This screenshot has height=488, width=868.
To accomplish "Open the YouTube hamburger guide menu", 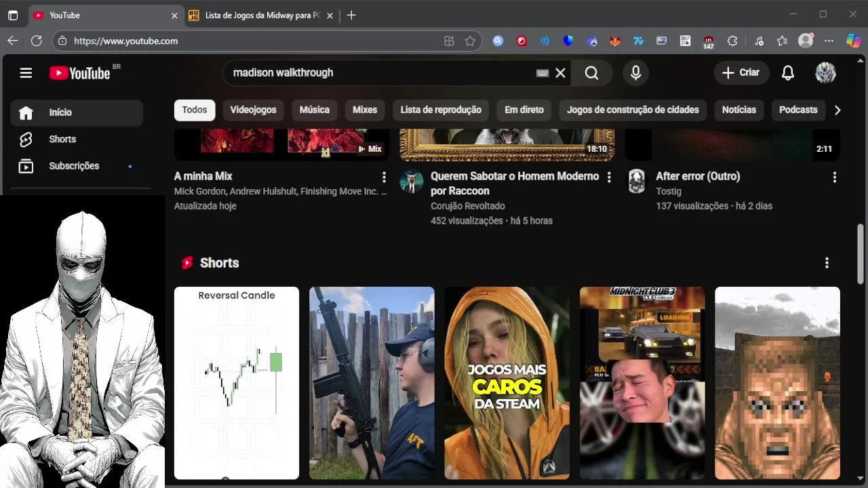I will click(x=26, y=73).
